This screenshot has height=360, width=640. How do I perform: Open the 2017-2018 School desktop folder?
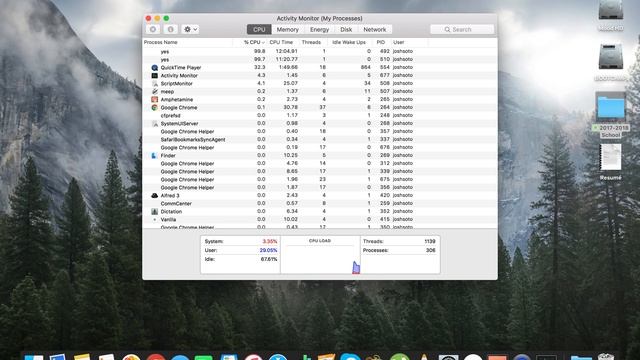pyautogui.click(x=611, y=106)
